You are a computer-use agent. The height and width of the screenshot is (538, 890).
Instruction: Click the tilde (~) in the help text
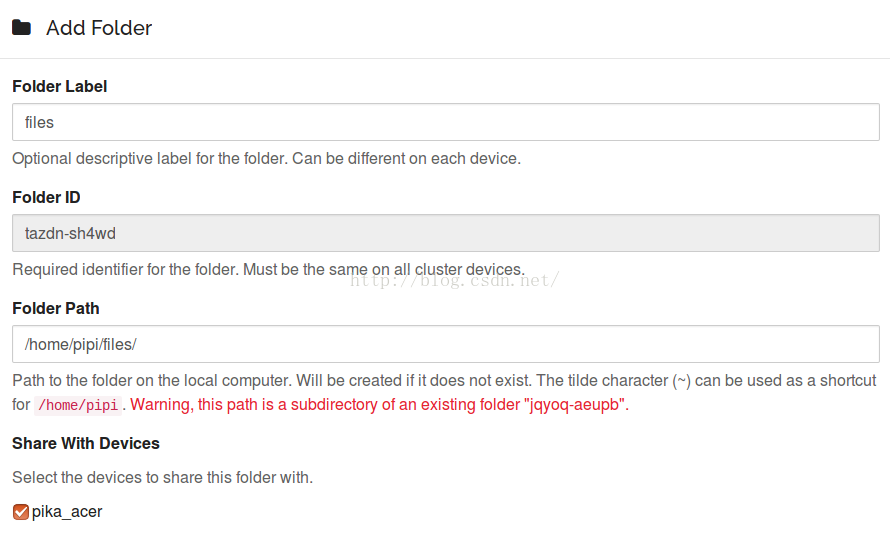[x=681, y=381]
